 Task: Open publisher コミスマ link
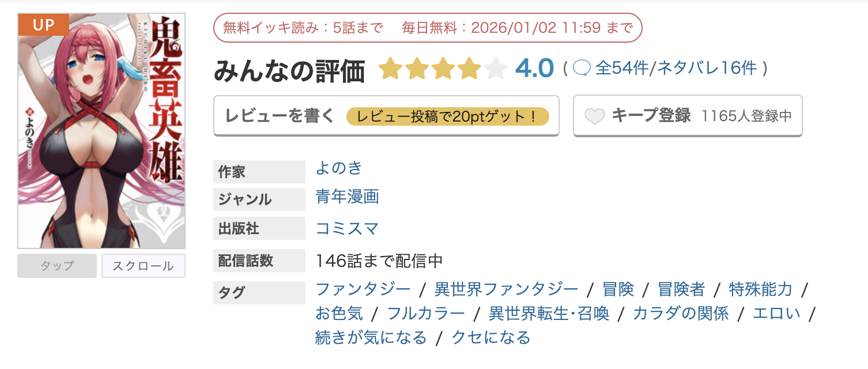pos(347,228)
